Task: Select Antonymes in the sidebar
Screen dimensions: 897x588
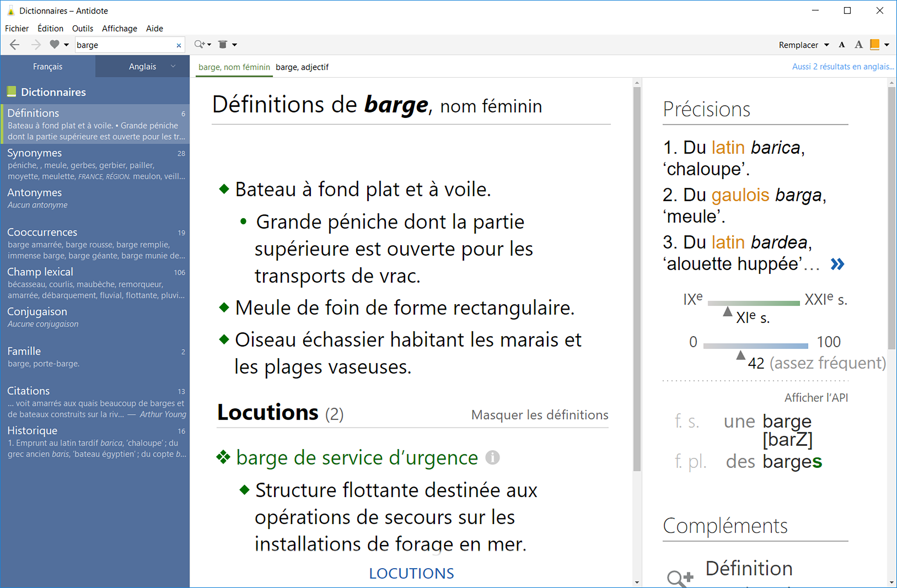Action: coord(95,199)
